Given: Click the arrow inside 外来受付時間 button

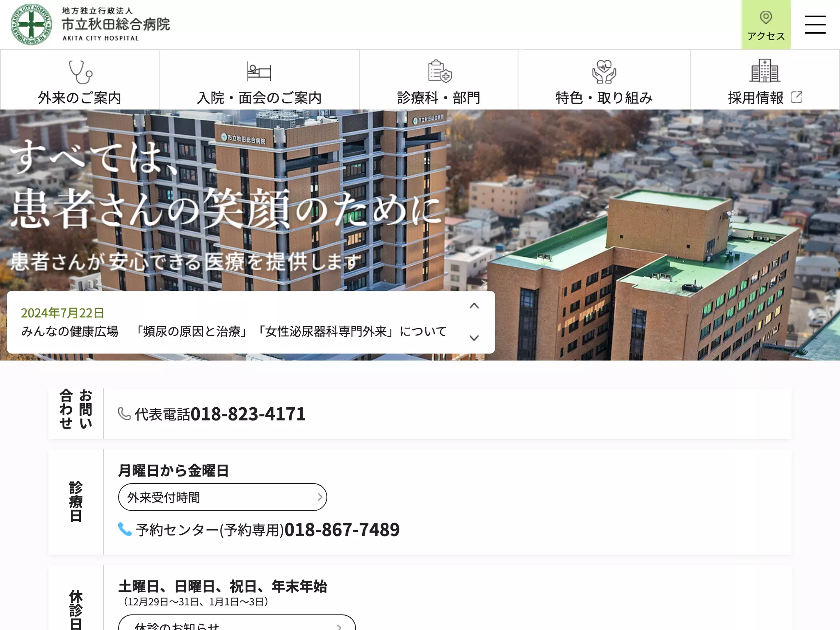Looking at the screenshot, I should pos(320,497).
